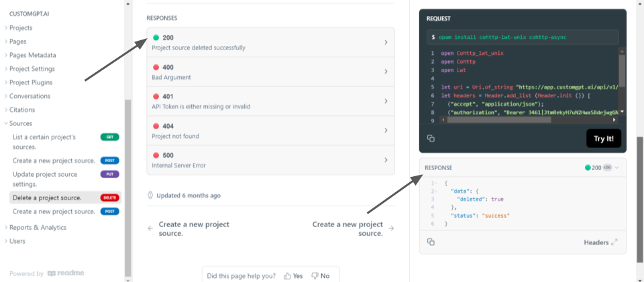
Task: Click the readme logo in footer
Action: (x=66, y=273)
